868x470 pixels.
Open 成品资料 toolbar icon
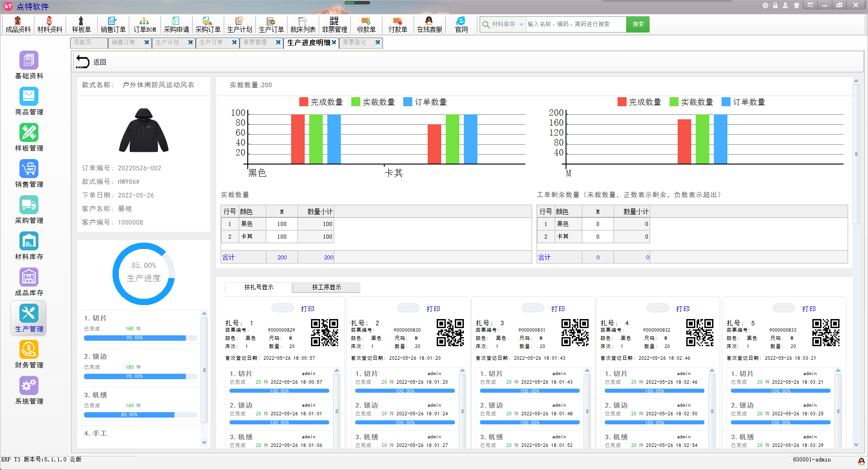click(x=18, y=24)
